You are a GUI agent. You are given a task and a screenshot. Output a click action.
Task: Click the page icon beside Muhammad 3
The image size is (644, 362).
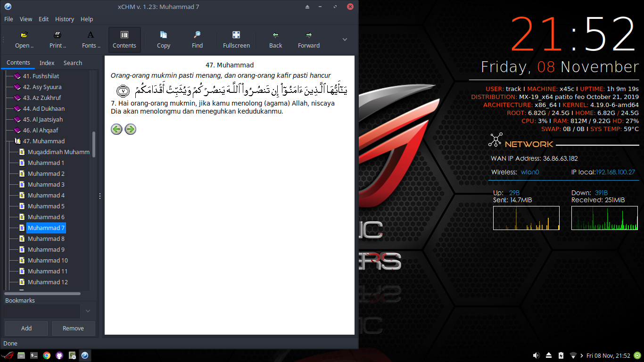[x=22, y=185]
